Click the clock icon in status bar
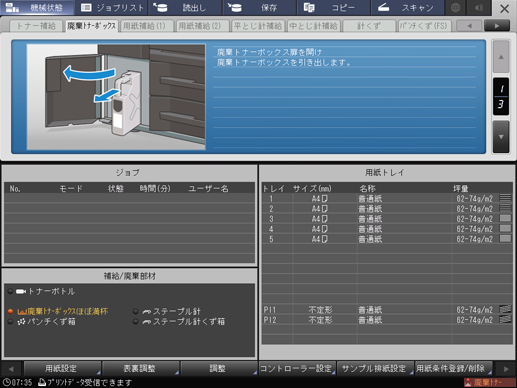This screenshot has width=517, height=388. tap(6, 382)
